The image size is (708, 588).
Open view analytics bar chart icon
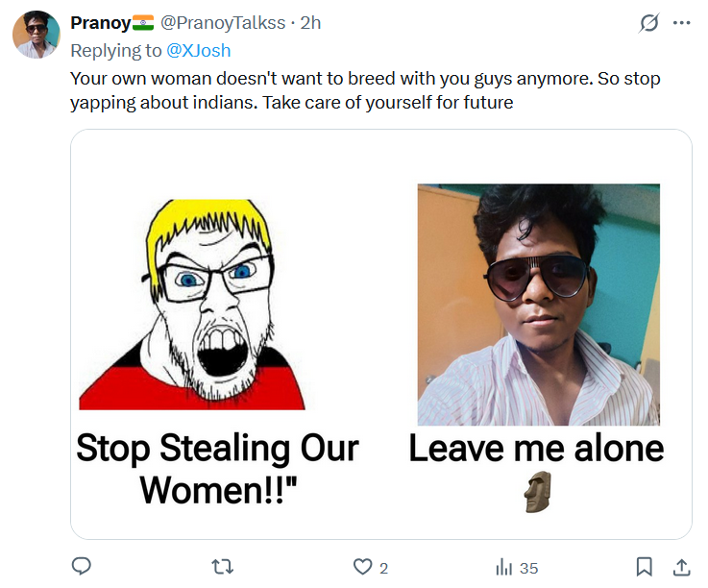504,567
